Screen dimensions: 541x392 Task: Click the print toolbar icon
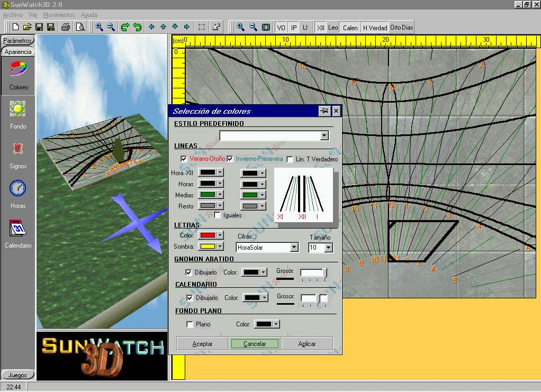66,27
